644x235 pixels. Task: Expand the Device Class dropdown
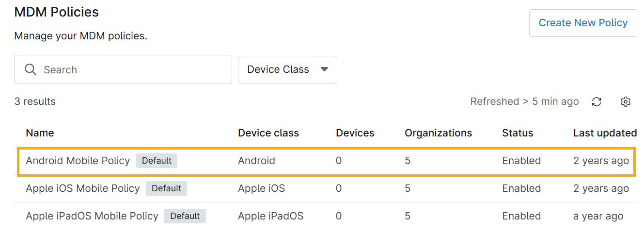pos(287,69)
